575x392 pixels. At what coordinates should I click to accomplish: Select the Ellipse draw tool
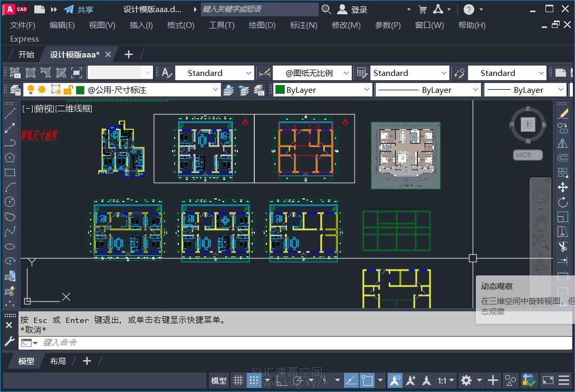(10, 246)
